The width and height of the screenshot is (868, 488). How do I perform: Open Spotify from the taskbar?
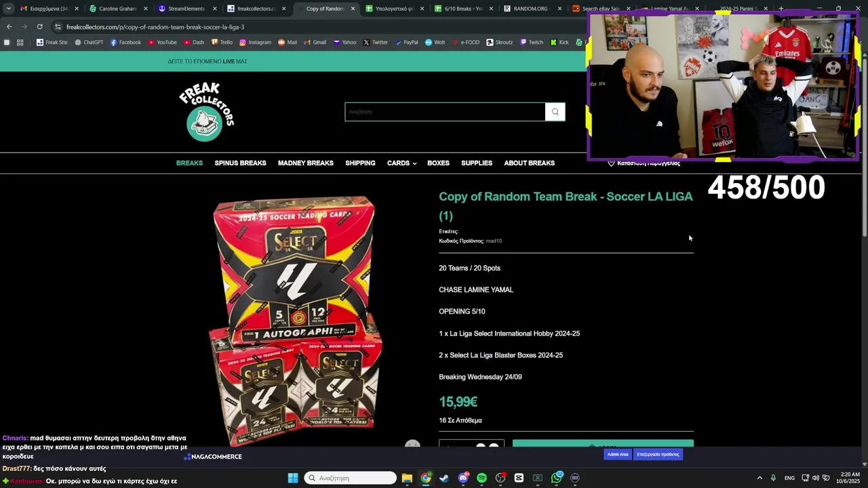(481, 478)
